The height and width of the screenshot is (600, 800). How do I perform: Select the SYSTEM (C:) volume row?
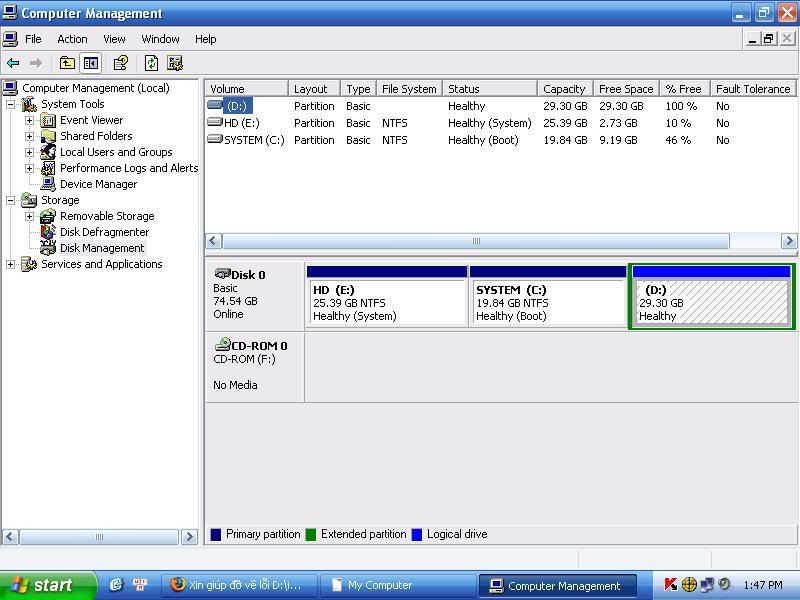(x=501, y=140)
